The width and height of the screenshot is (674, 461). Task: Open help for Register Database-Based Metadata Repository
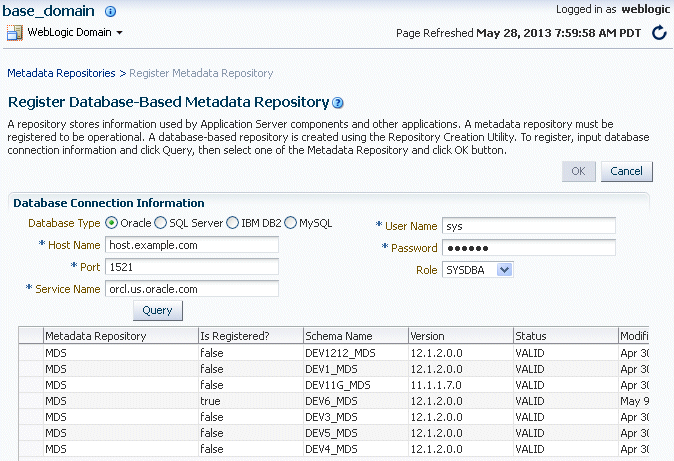coord(338,103)
